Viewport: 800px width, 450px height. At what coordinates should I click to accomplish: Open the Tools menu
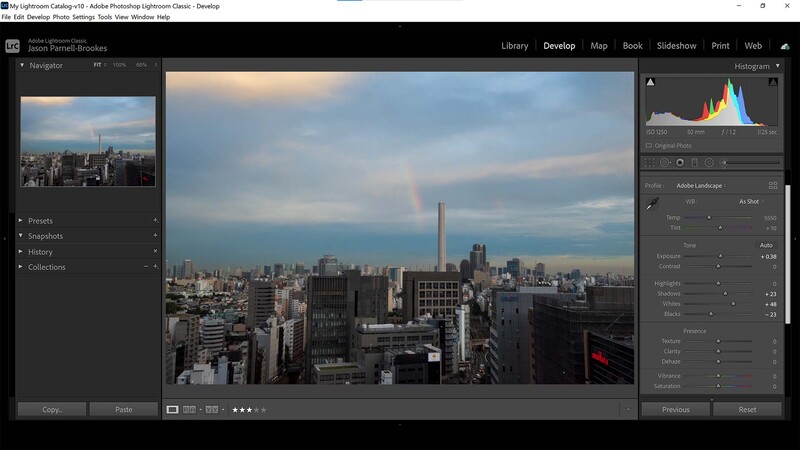point(105,17)
